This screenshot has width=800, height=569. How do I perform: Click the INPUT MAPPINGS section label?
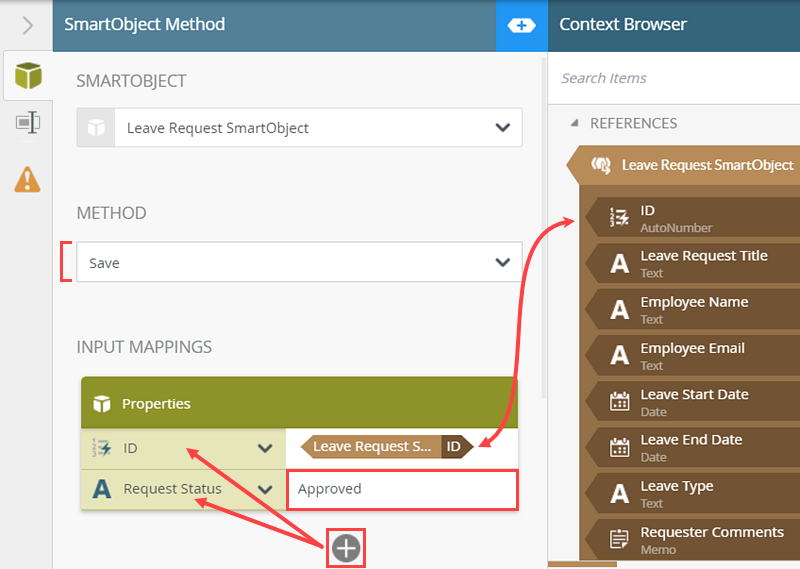pyautogui.click(x=144, y=347)
